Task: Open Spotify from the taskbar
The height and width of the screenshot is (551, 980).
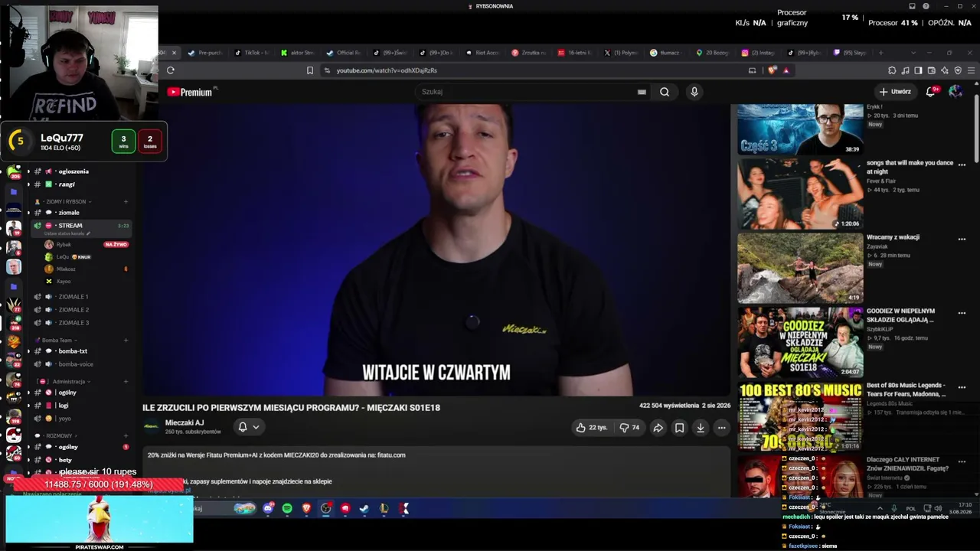Action: 287,508
